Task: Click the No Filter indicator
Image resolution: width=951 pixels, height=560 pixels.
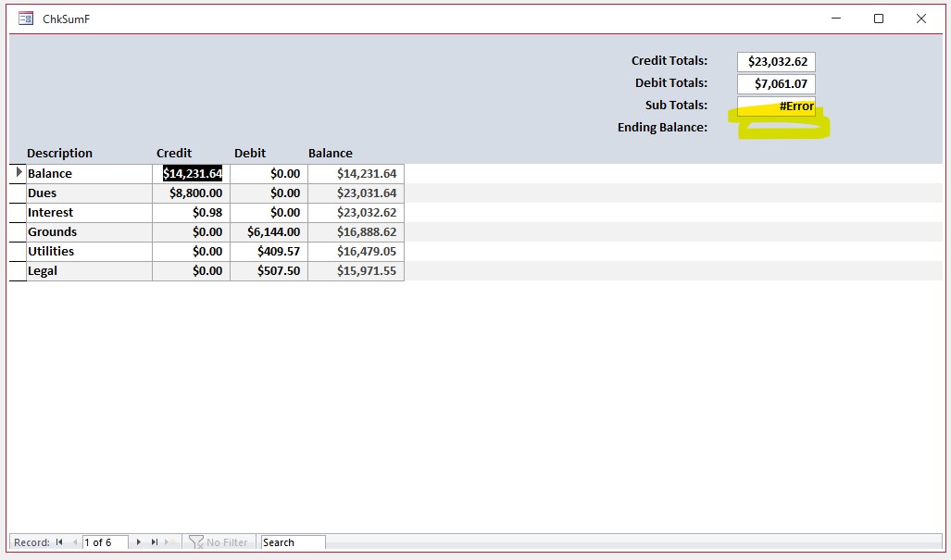Action: point(219,542)
